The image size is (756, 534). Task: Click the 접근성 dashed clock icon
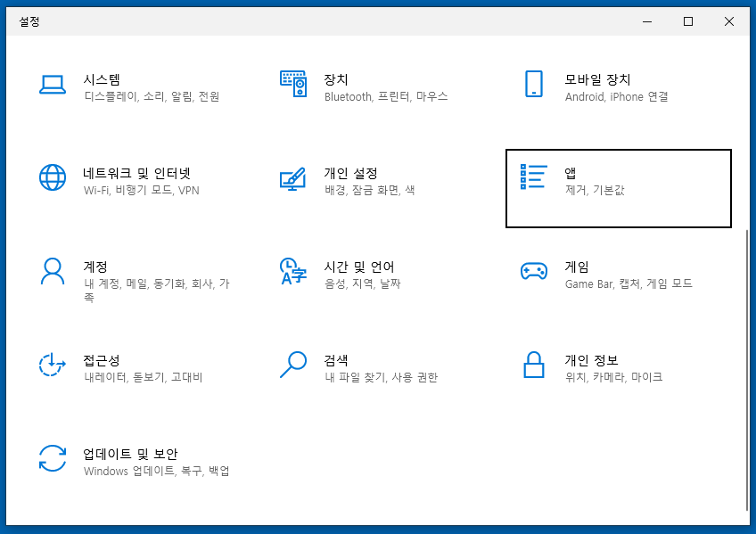point(52,365)
